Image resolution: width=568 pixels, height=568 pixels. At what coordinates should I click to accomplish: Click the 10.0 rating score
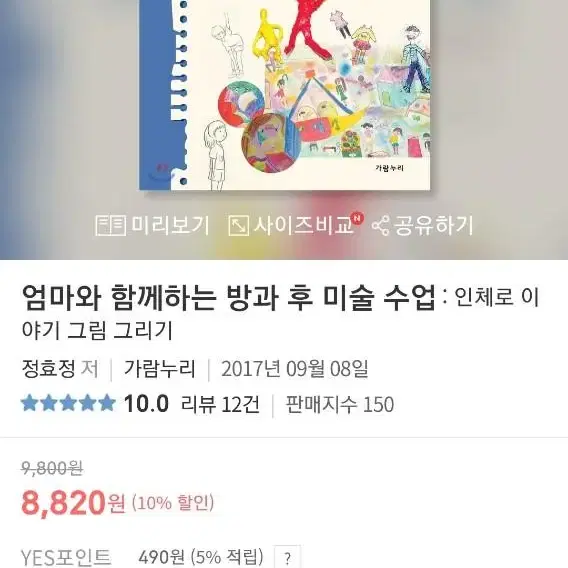[146, 404]
